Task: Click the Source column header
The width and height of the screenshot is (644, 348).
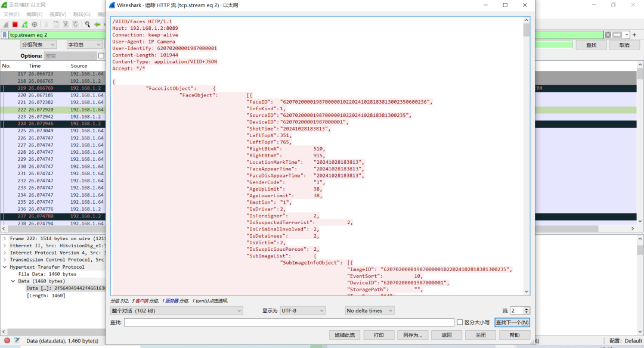Action: pos(87,66)
